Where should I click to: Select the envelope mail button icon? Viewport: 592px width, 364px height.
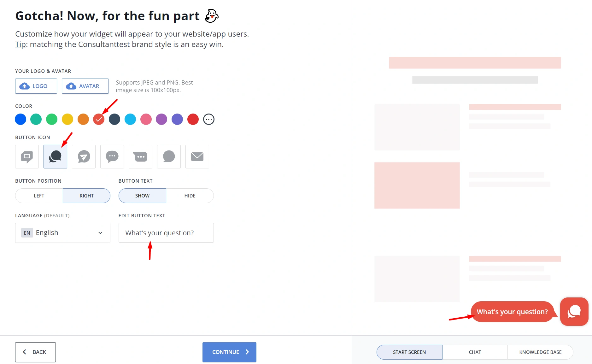pos(197,156)
